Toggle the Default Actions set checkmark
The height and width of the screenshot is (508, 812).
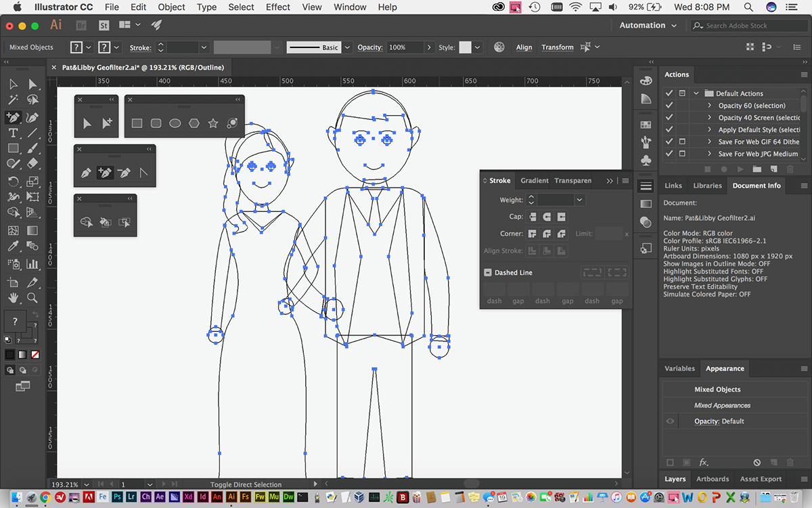[669, 93]
